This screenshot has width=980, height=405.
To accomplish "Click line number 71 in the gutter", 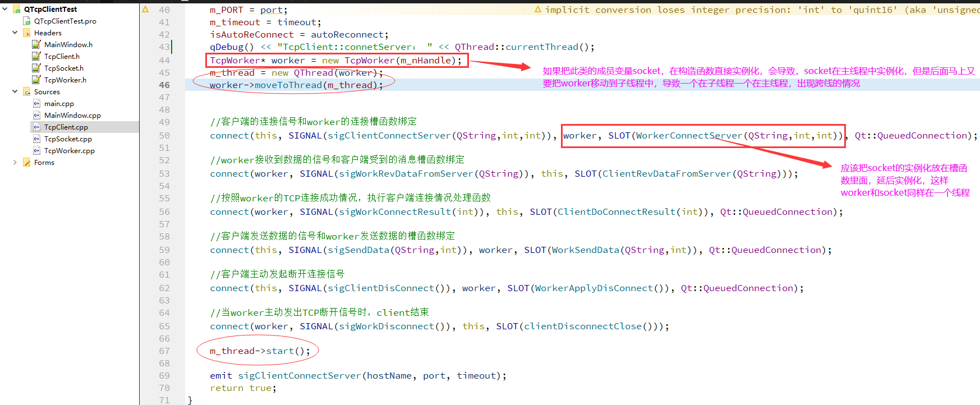I will pos(164,400).
